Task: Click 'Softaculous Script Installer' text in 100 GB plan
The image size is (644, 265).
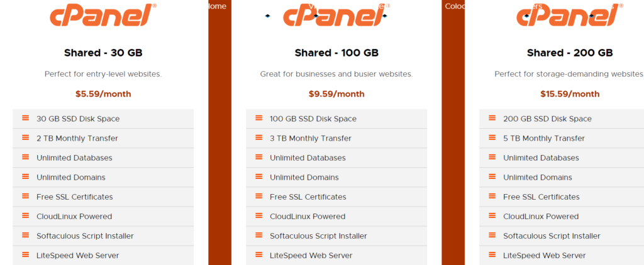Action: [x=318, y=236]
